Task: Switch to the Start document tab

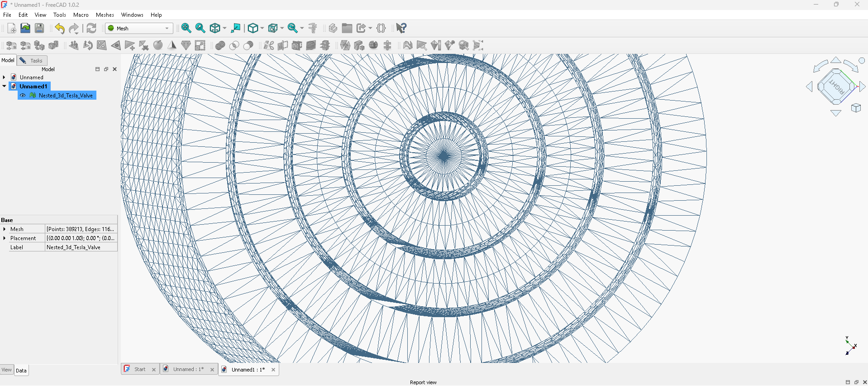Action: coord(140,369)
